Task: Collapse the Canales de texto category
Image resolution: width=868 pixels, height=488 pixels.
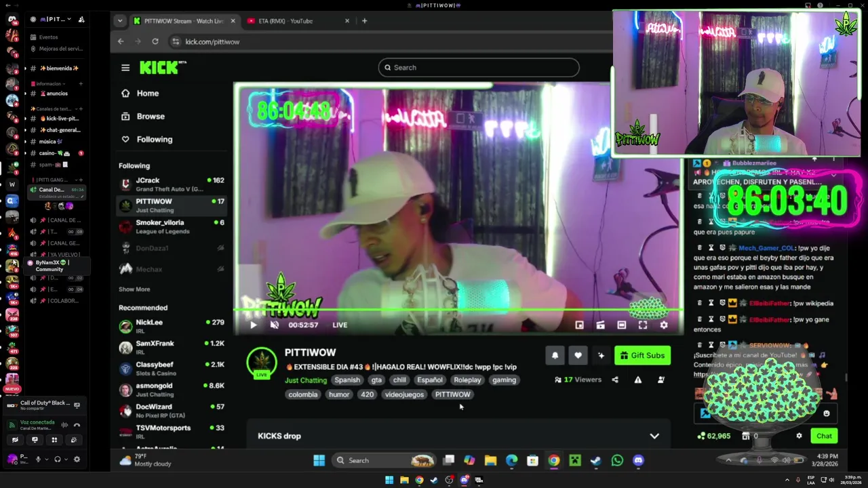Action: 53,108
